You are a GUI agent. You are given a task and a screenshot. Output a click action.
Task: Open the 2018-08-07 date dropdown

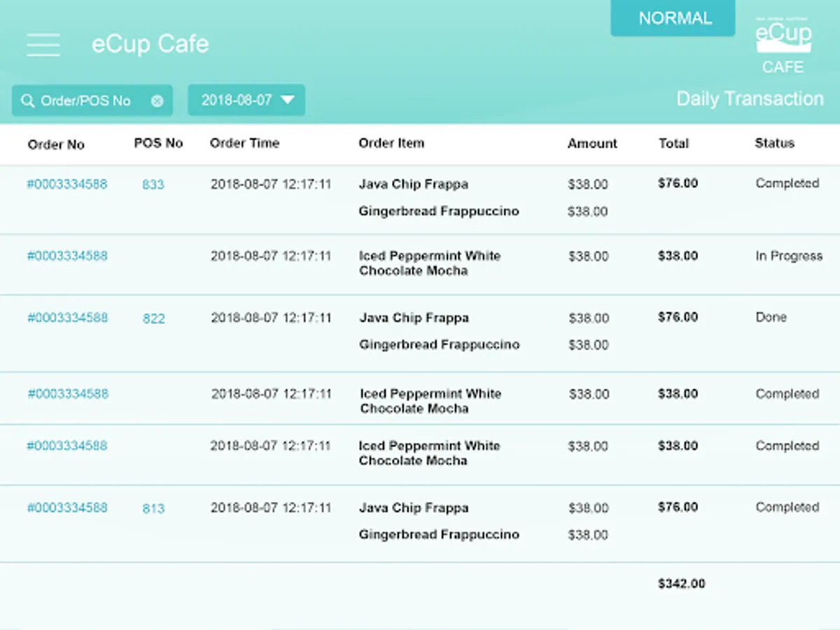(x=246, y=100)
